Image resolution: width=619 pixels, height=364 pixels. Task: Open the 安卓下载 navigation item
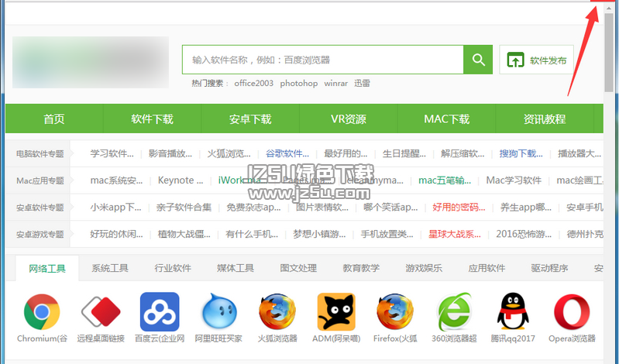250,118
